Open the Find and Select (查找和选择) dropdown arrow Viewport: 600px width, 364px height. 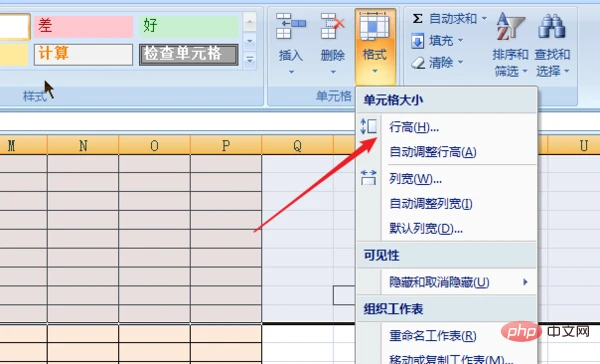(566, 71)
